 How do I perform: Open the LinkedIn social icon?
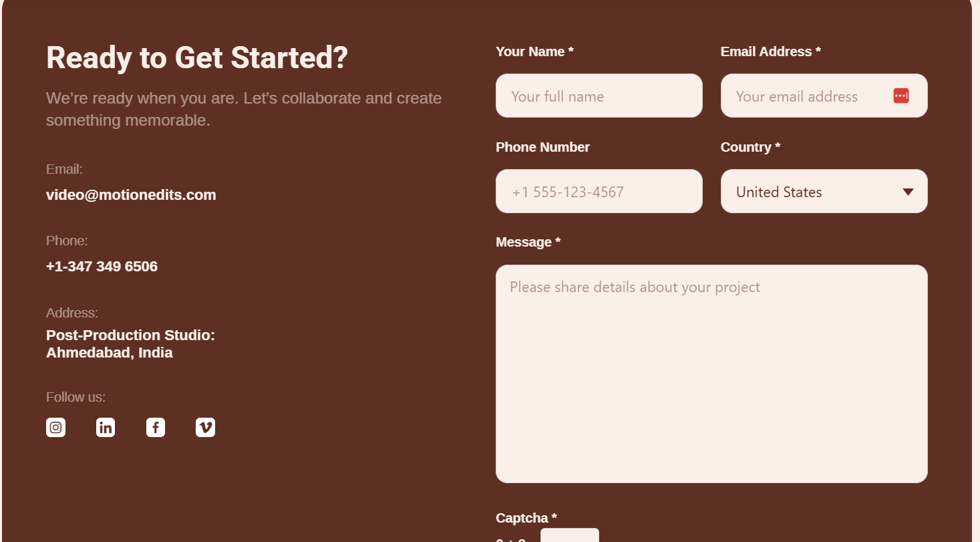point(106,428)
